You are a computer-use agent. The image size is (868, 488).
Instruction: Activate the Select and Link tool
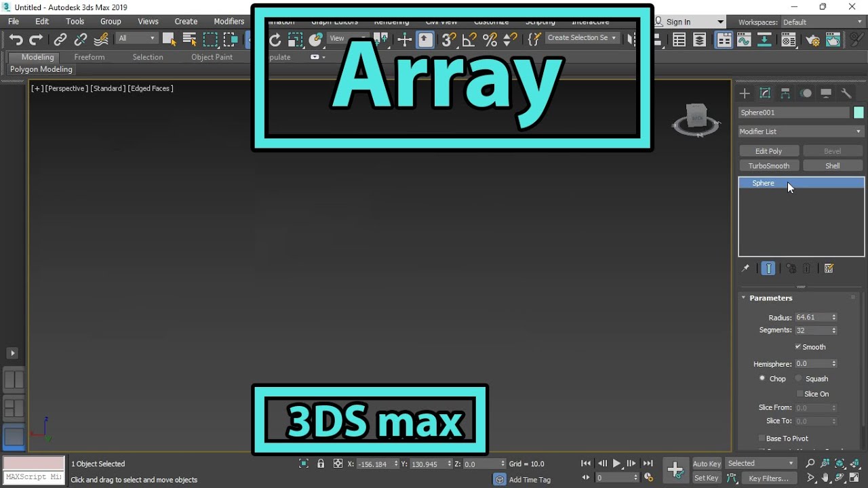point(60,39)
